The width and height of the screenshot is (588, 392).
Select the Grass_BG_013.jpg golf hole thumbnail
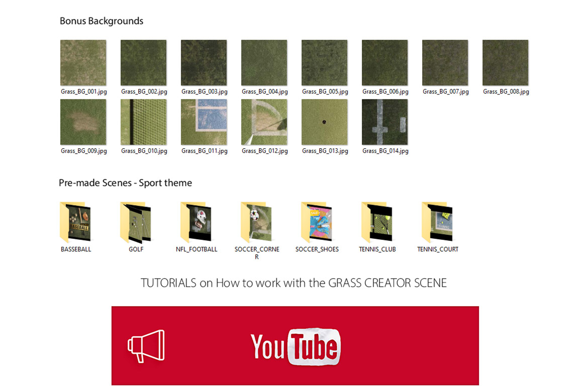click(x=325, y=122)
